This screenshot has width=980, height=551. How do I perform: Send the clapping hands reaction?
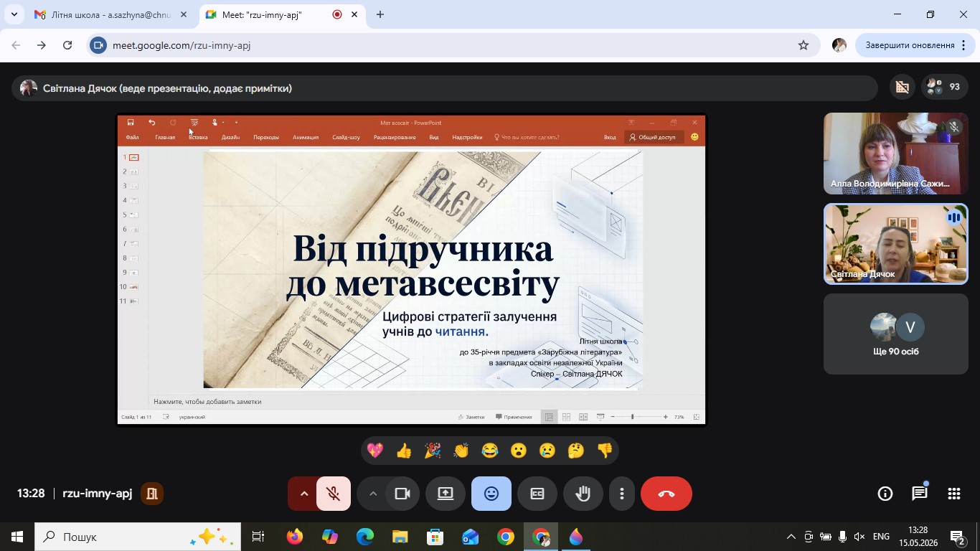(x=461, y=451)
